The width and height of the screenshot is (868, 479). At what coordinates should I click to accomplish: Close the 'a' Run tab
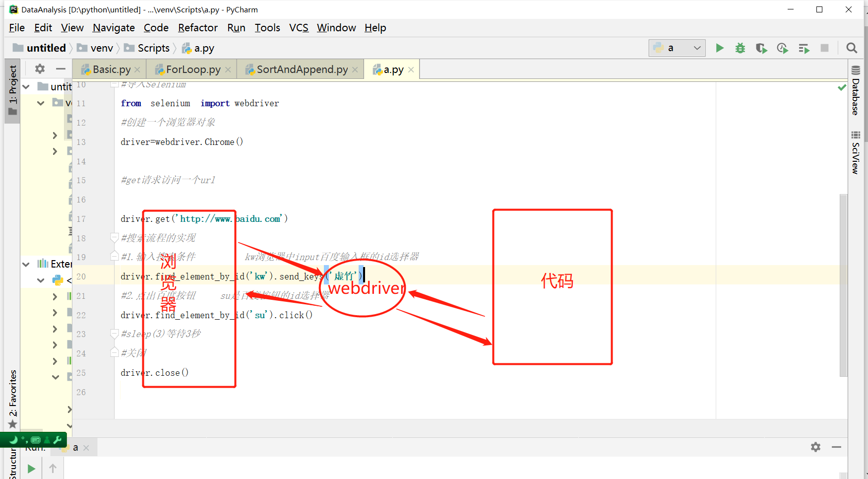tap(86, 448)
